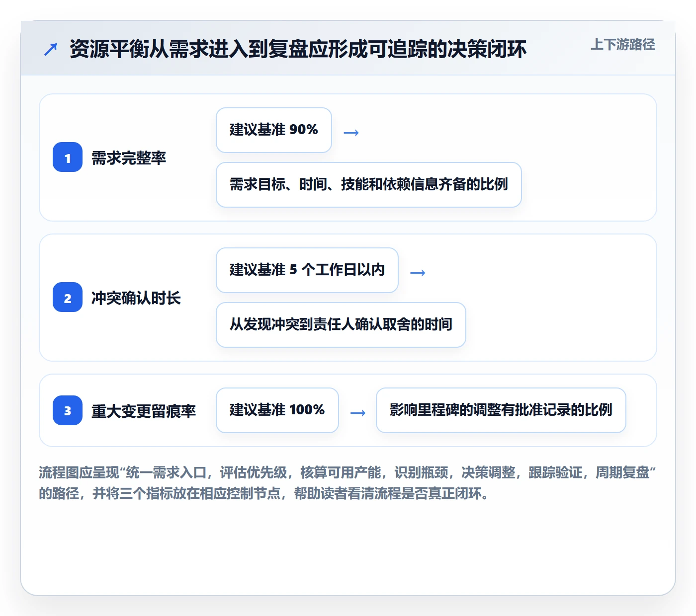Select the 需求目标、时间、技能和依赖信息齐备的比例 box
The width and height of the screenshot is (696, 616).
point(369,185)
